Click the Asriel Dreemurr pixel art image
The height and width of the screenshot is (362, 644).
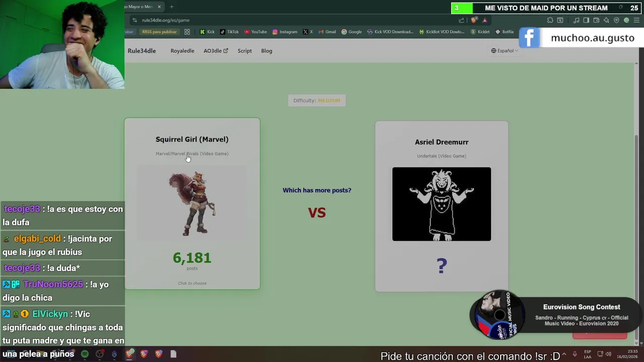tap(442, 204)
